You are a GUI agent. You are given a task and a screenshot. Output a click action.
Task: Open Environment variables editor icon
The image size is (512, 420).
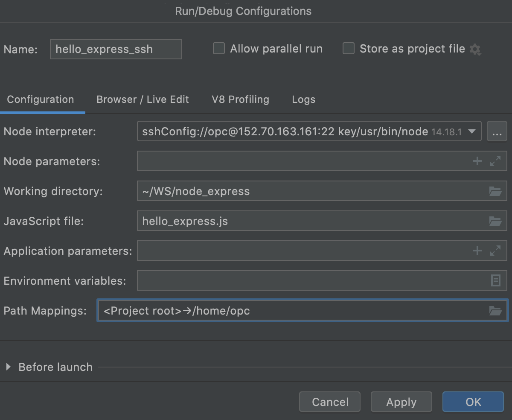click(495, 280)
